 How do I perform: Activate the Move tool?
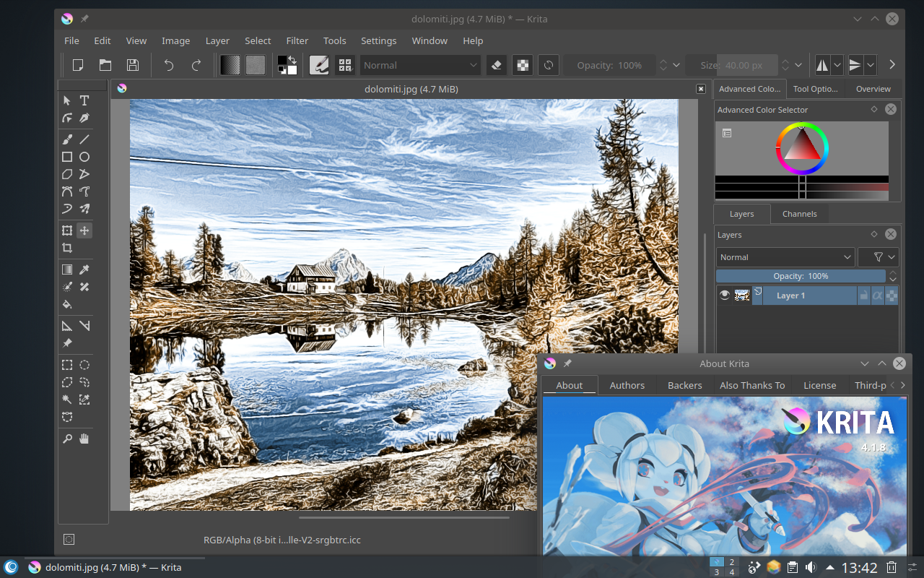84,230
